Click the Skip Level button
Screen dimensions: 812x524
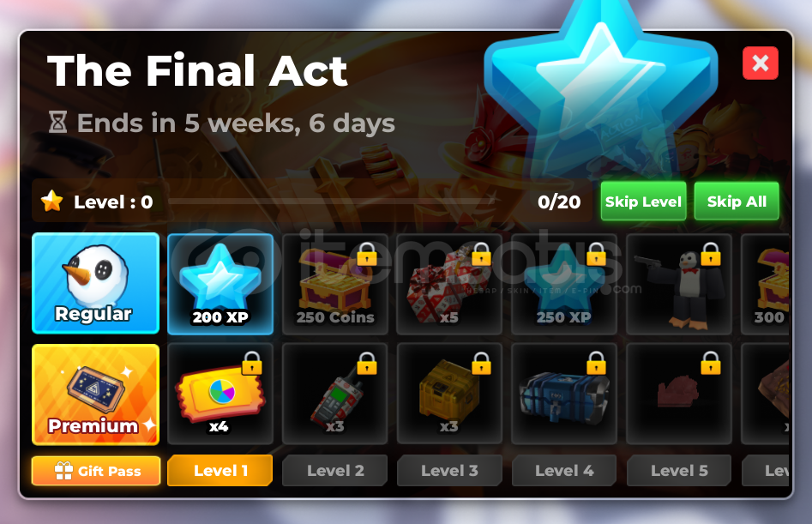643,201
